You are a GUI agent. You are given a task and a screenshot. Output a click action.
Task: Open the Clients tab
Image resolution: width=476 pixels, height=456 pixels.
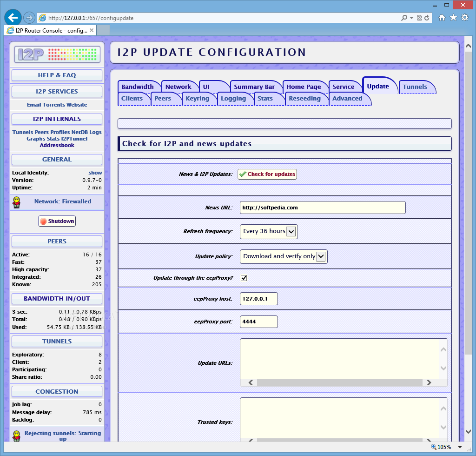132,99
